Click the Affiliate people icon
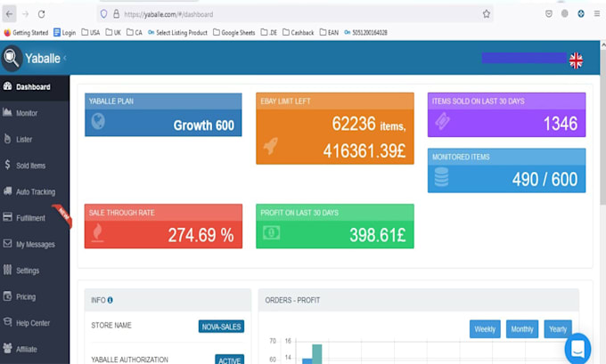This screenshot has width=606, height=364. coord(7,348)
